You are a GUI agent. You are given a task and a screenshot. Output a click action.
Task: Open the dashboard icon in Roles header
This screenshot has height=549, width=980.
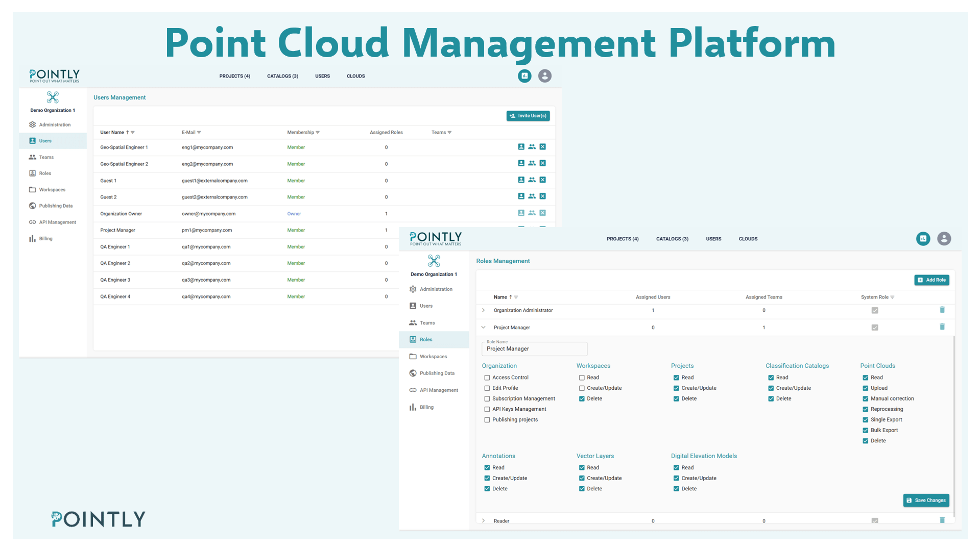[923, 239]
